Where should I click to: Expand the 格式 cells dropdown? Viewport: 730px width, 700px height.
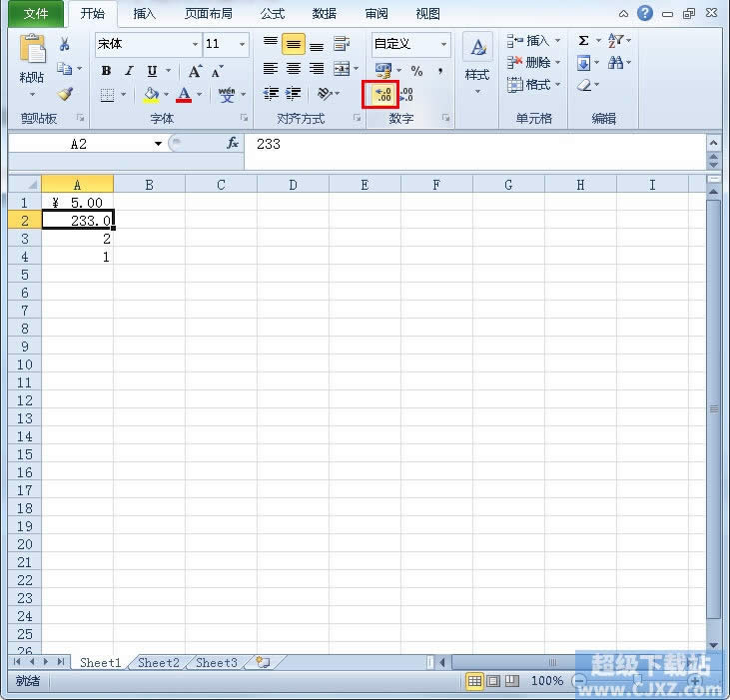coord(558,85)
